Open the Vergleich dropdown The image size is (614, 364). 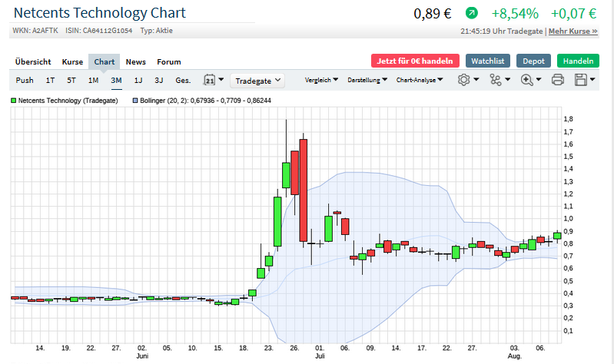(x=321, y=80)
